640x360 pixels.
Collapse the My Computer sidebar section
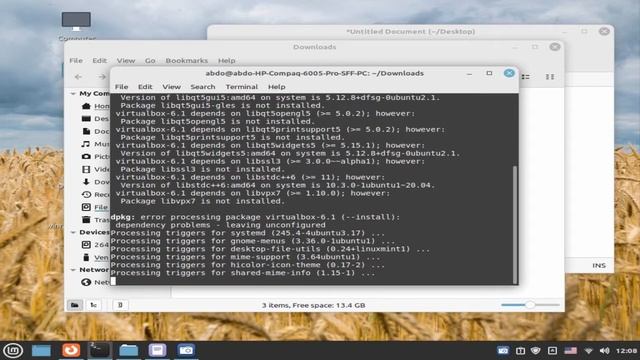pyautogui.click(x=73, y=93)
